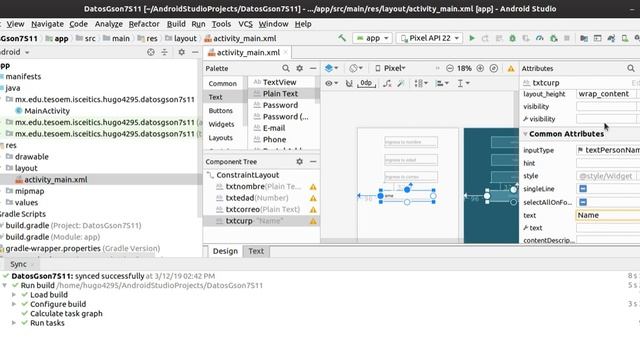Select the Password item in Palette
Viewport: 640px width, 360px height.
tap(280, 105)
